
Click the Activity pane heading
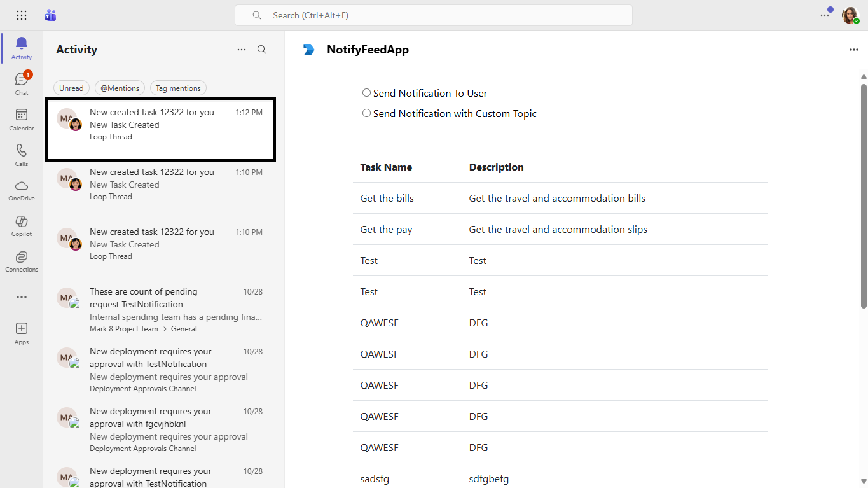[76, 50]
